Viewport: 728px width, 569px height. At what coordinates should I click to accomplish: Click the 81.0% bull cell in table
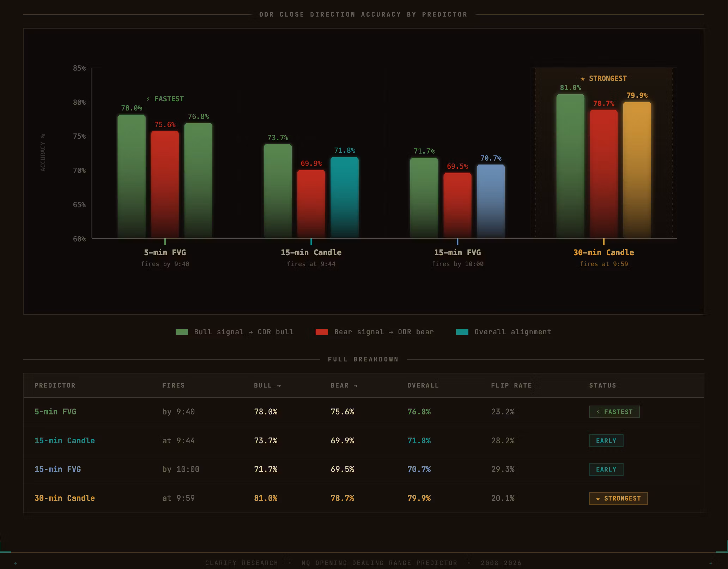coord(266,498)
